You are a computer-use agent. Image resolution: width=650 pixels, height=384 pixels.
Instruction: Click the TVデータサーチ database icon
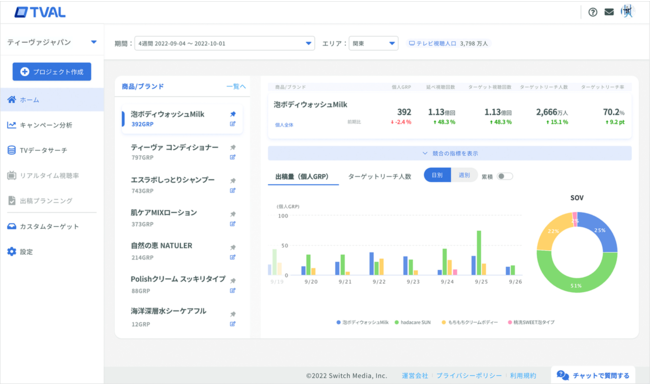click(12, 150)
